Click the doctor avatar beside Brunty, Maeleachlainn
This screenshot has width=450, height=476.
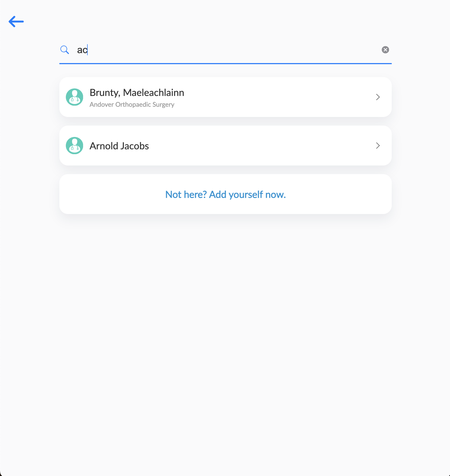pyautogui.click(x=74, y=97)
